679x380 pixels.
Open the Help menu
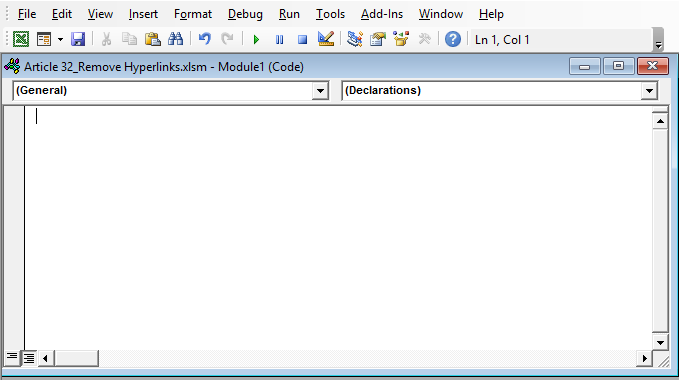[x=491, y=14]
